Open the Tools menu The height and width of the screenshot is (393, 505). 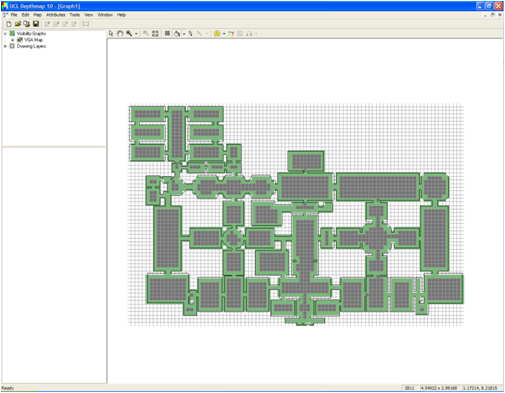(75, 15)
